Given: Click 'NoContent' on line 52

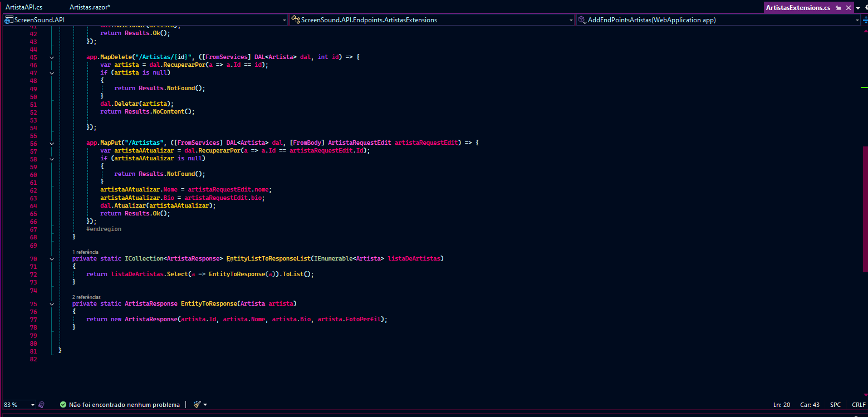Looking at the screenshot, I should [x=168, y=111].
